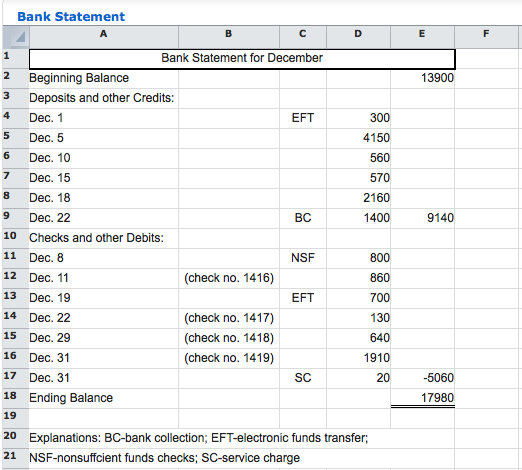This screenshot has width=522, height=470.
Task: Click the SC service charge amount 20
Action: click(358, 378)
